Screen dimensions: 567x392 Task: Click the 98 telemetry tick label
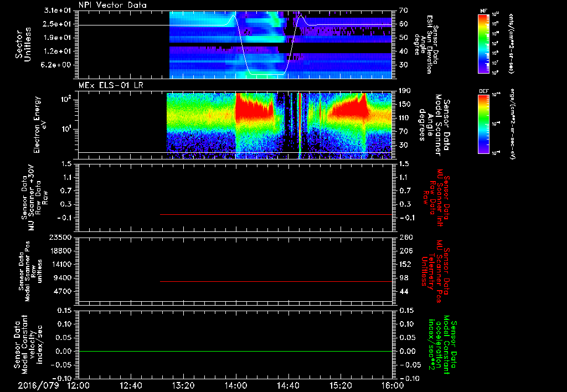tap(404, 278)
